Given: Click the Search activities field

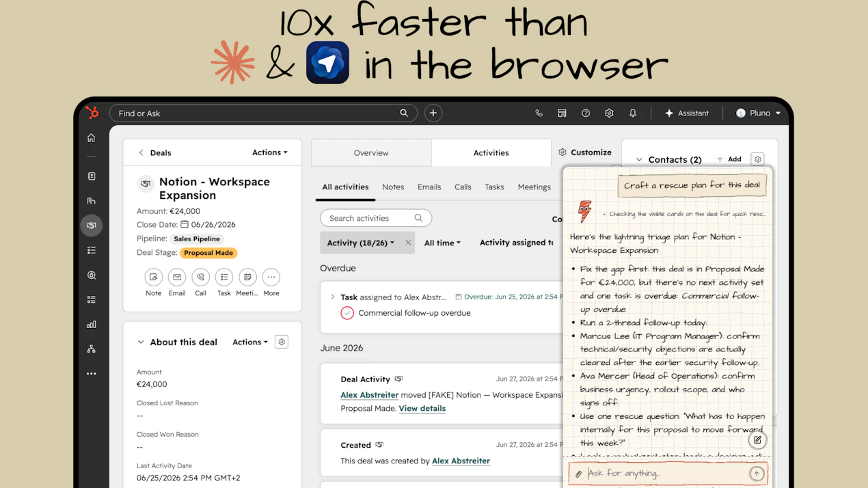Looking at the screenshot, I should pos(376,218).
